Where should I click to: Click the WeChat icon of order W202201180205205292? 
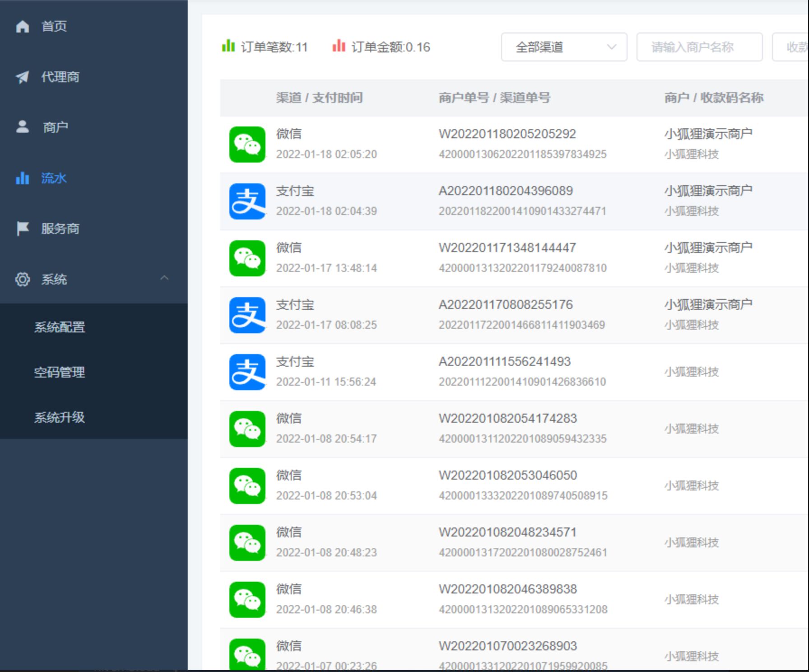click(247, 144)
